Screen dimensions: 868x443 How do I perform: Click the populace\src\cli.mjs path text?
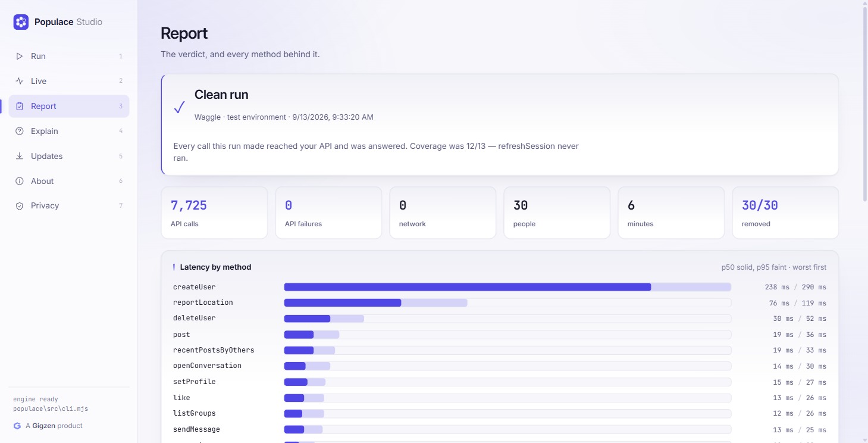click(51, 409)
